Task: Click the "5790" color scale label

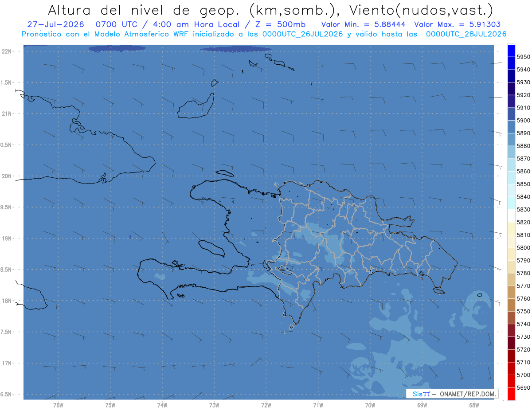Action: pyautogui.click(x=524, y=260)
